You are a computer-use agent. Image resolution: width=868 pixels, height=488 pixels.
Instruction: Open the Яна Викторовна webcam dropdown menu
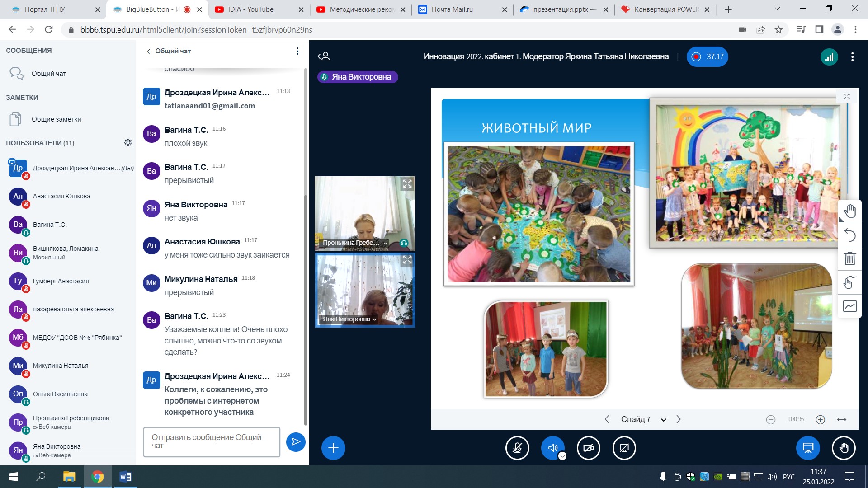click(x=349, y=319)
